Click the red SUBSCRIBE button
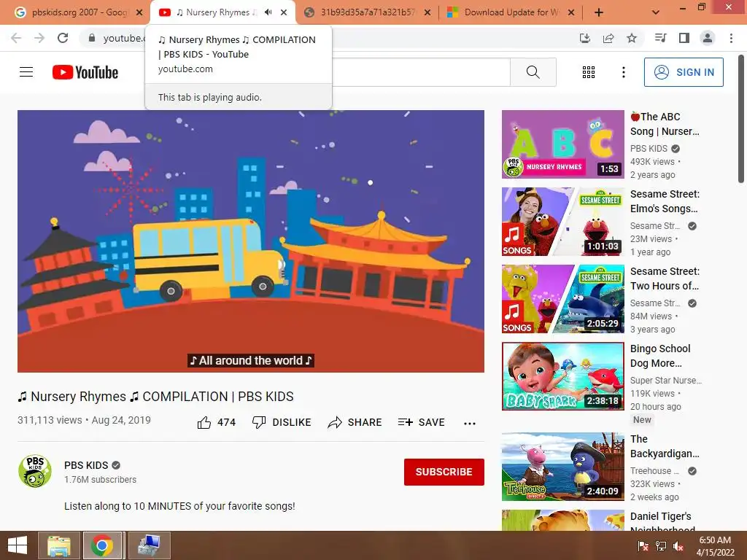747x560 pixels. coord(444,472)
